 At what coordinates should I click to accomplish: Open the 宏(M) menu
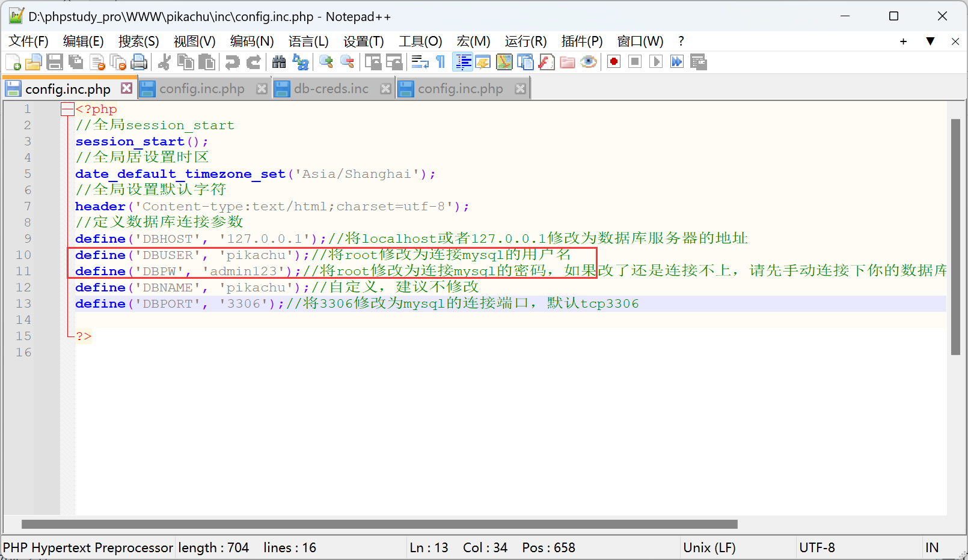click(473, 41)
